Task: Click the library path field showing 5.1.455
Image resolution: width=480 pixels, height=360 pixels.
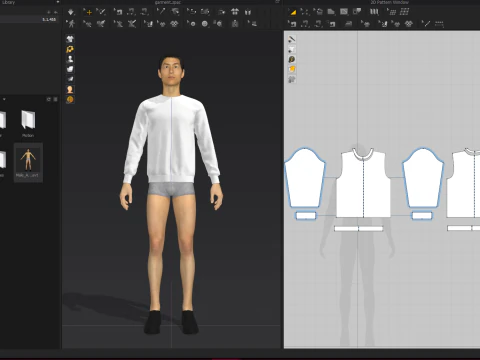Action: pos(28,19)
